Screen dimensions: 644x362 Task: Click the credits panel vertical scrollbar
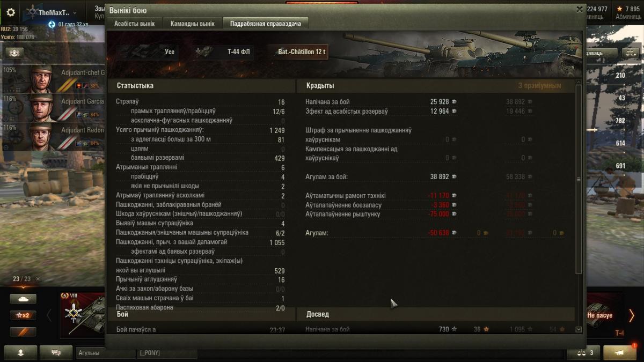tap(578, 180)
